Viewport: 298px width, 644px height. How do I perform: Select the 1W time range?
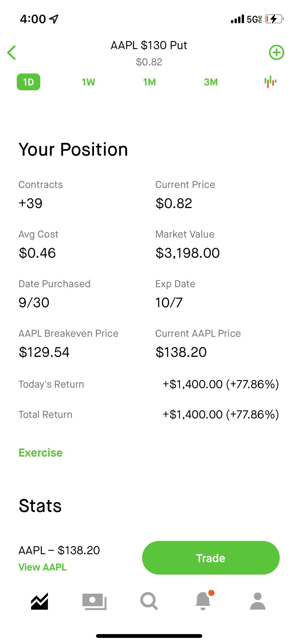click(88, 82)
